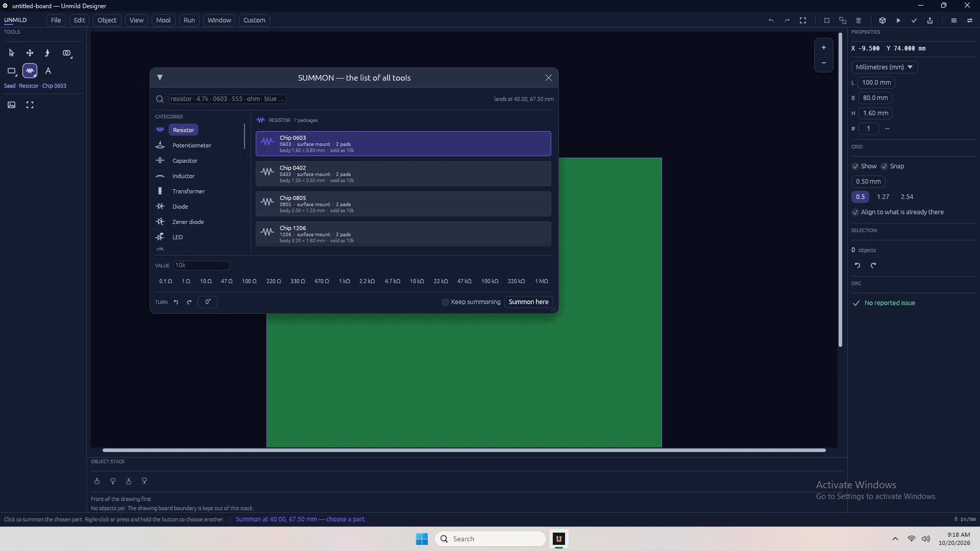Select the text 'A' tool
980x551 pixels.
[x=48, y=71]
